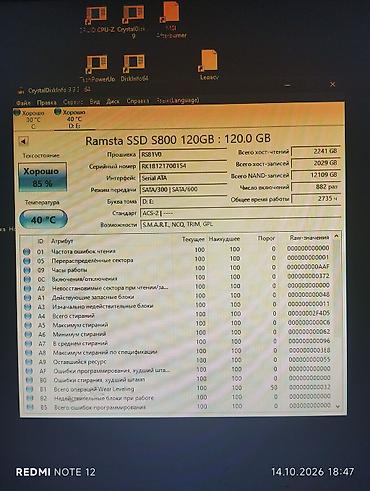Click raw value 00000002F4D5
Image resolution: width=370 pixels, height=491 pixels.
point(309,313)
